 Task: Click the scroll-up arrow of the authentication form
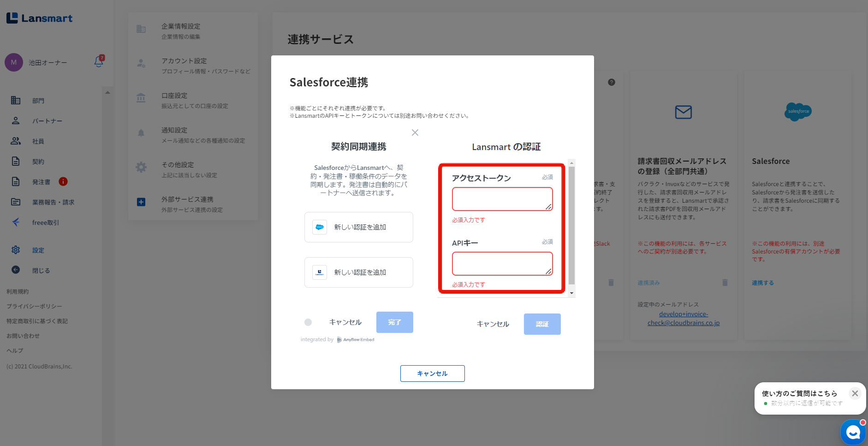click(572, 163)
